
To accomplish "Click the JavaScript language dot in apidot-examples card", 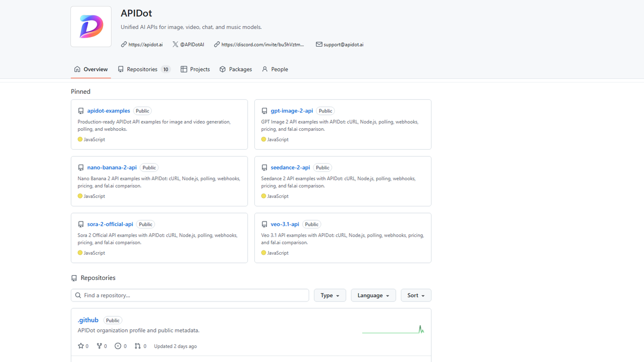I will click(x=80, y=139).
